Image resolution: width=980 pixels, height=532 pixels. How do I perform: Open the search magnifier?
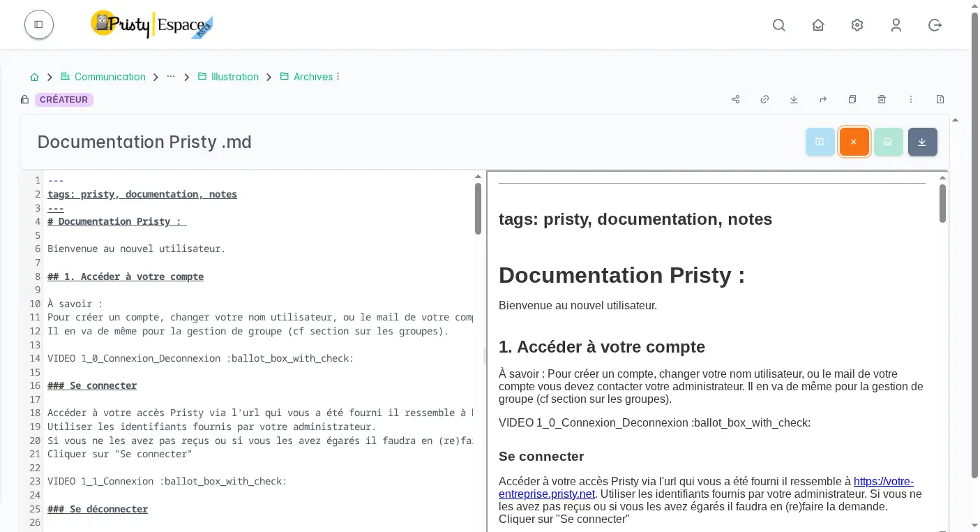click(x=779, y=24)
